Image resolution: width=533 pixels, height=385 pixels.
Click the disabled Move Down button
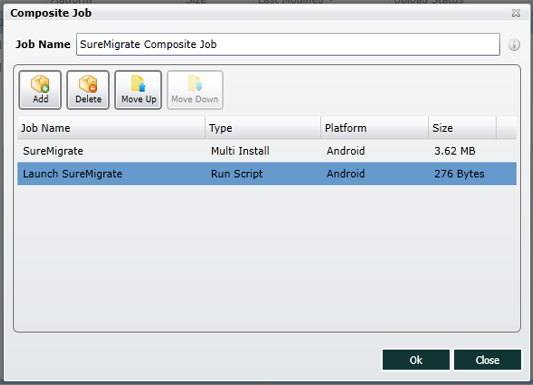pyautogui.click(x=195, y=90)
